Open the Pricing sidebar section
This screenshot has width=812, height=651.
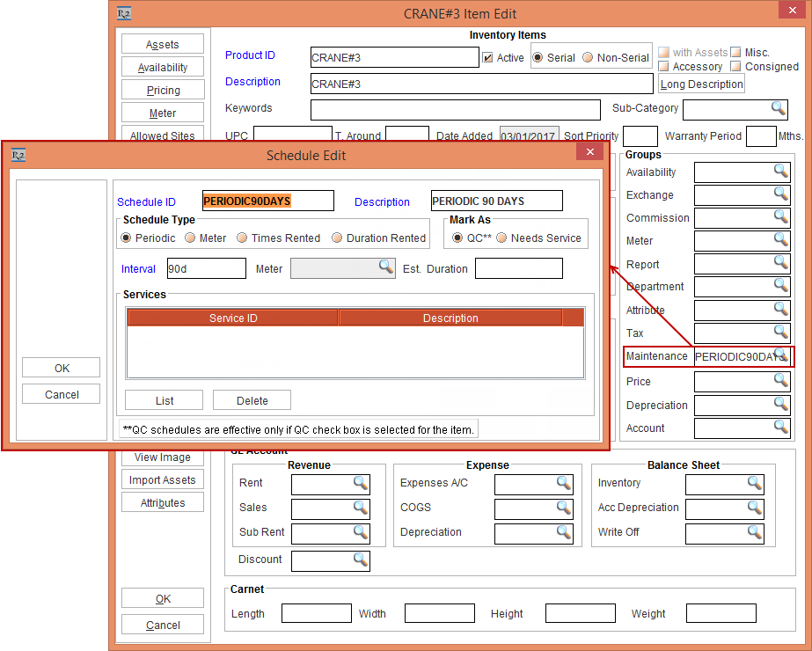pyautogui.click(x=163, y=91)
